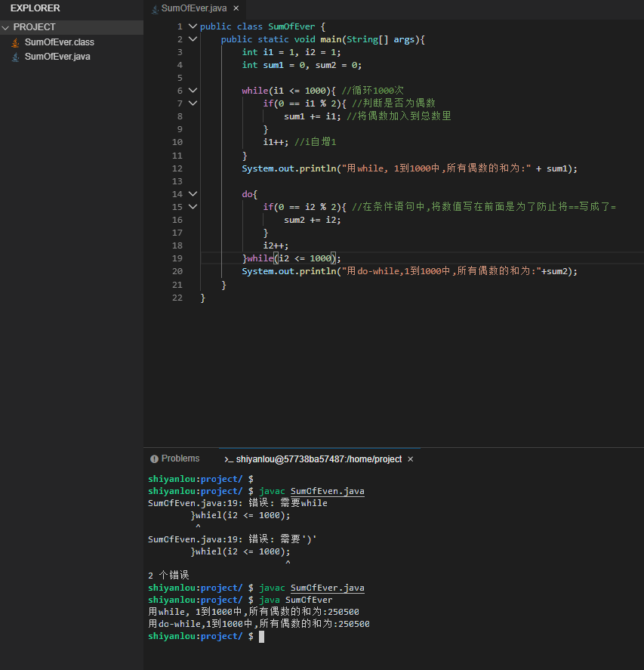Fold the if block at line 7
This screenshot has width=644, height=670.
point(193,103)
